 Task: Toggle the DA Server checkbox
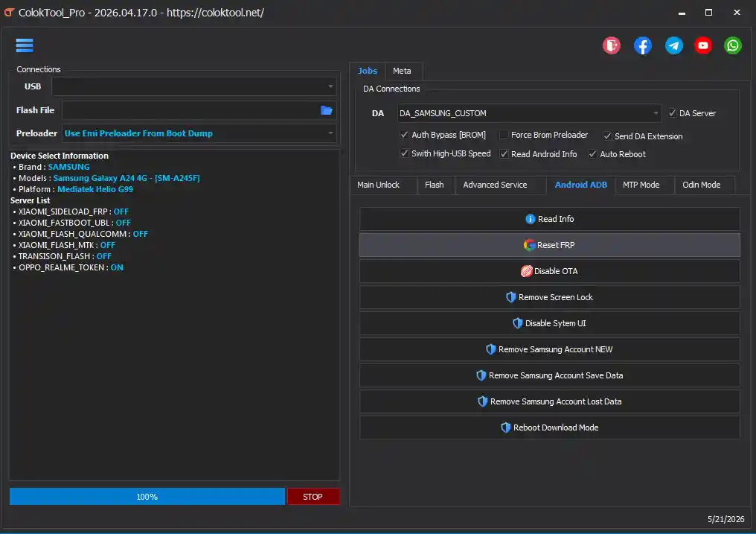[672, 113]
